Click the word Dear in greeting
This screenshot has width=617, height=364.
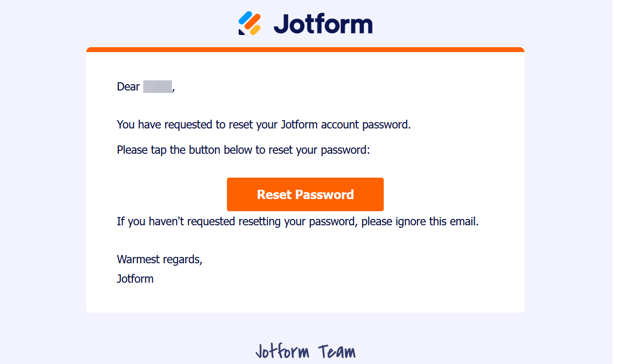[x=128, y=87]
